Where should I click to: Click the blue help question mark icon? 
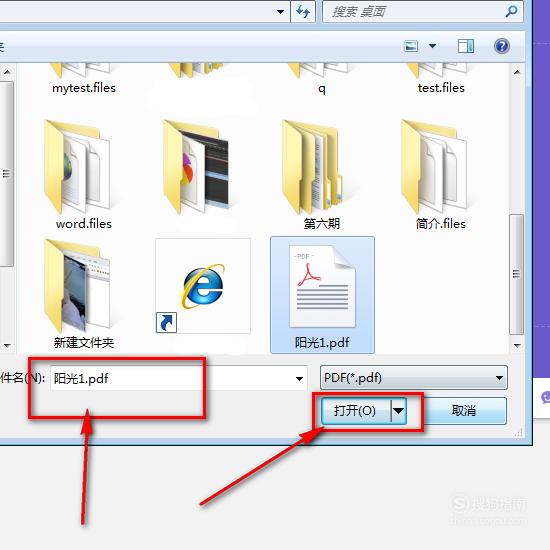tap(502, 46)
